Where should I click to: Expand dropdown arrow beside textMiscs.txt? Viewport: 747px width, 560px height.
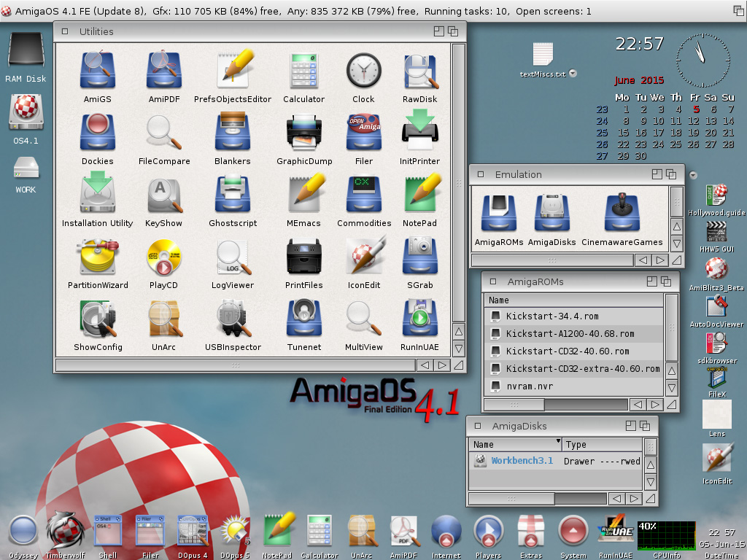tap(573, 73)
